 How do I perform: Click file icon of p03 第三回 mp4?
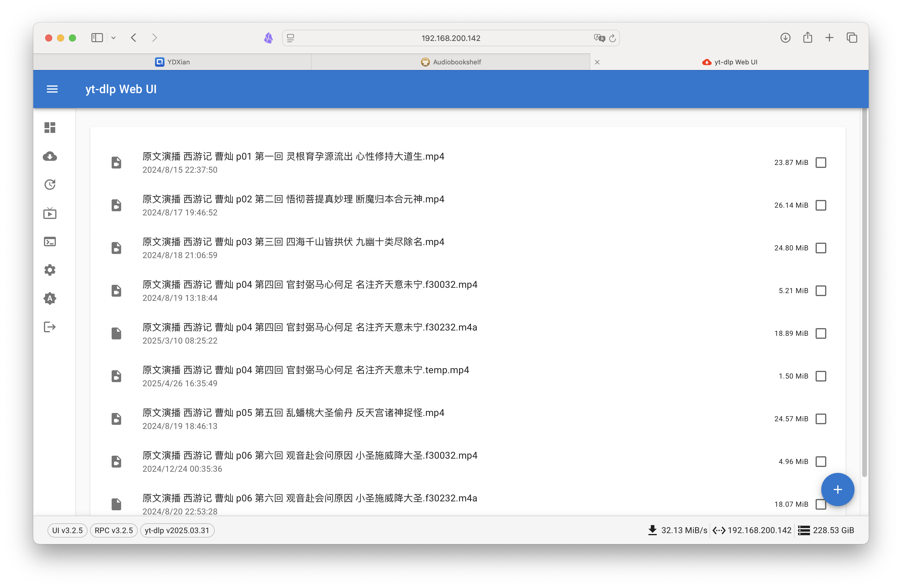tap(116, 248)
